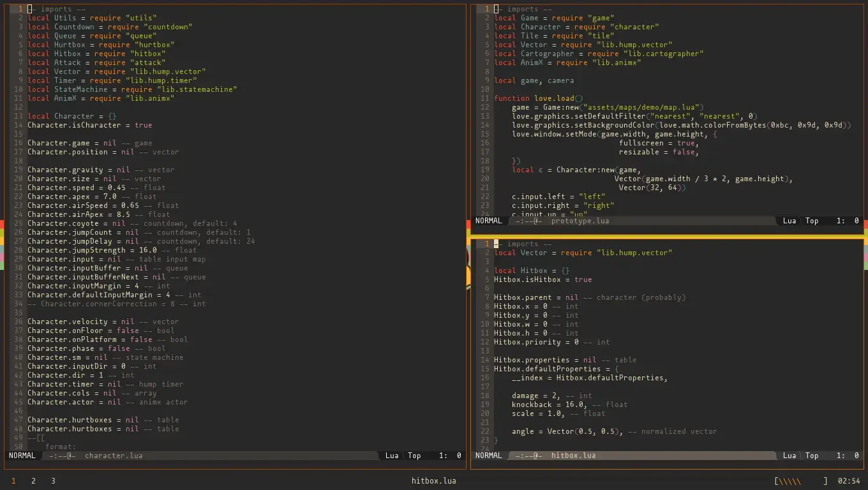Click NORMAL state indicator in prototype.lua mode line
Image resolution: width=868 pixels, height=490 pixels.
[489, 221]
